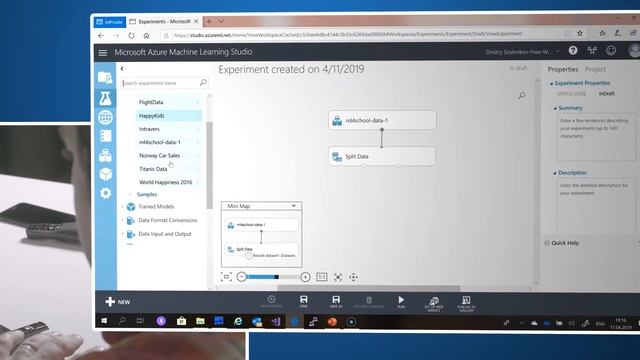Click the pan mode arrows icon
Screen dimensions: 640x360
coord(353,277)
